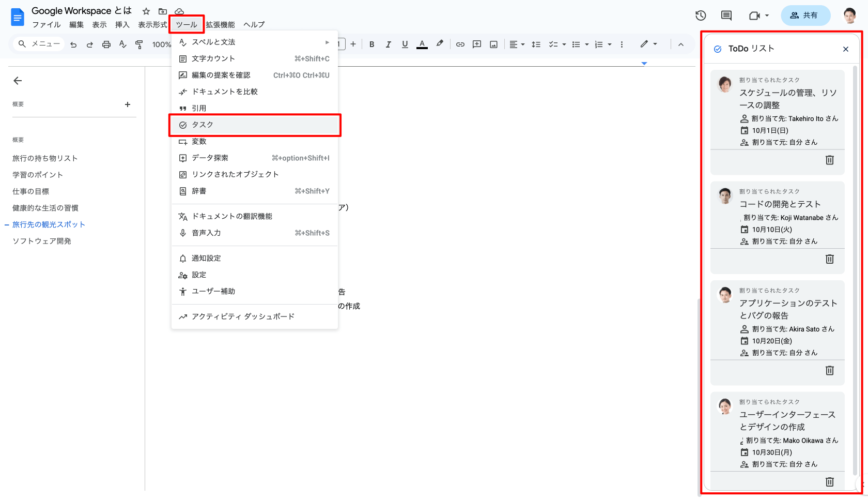Image resolution: width=868 pixels, height=499 pixels.
Task: Open the 挿入 menu
Action: 122,25
